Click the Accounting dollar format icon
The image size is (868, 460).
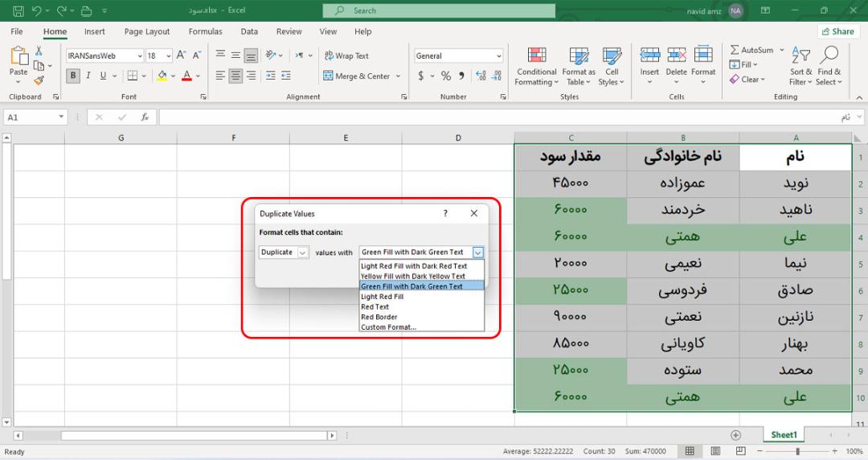pos(420,76)
